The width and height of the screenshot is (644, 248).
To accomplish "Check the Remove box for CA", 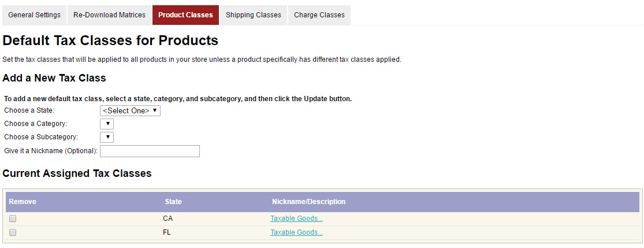I will [x=13, y=219].
